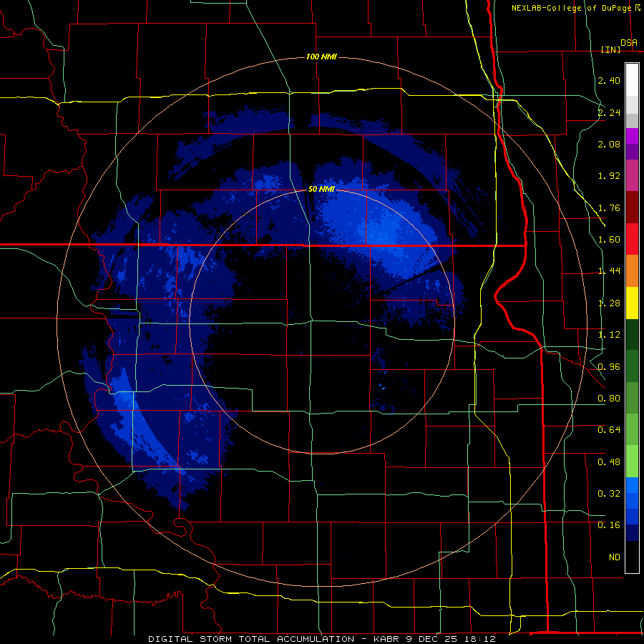This screenshot has width=644, height=644.
Task: Click the light green swatch near 0.48
Action: pos(632,462)
